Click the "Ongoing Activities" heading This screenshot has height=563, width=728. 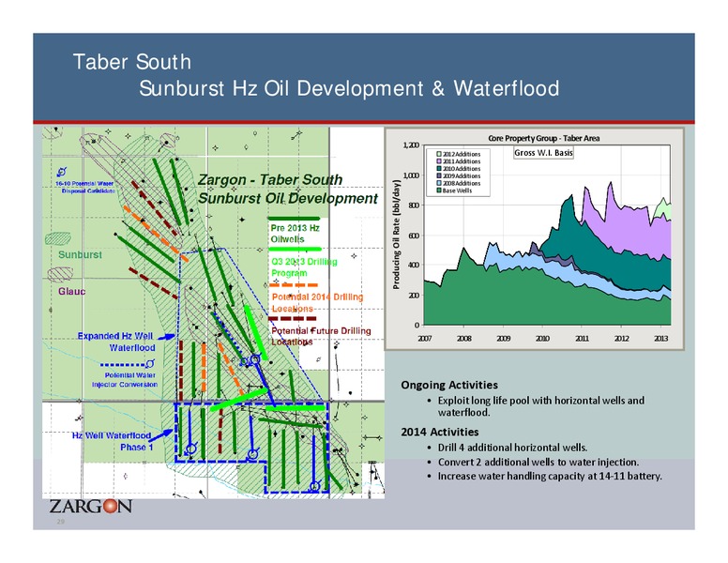[x=449, y=385]
